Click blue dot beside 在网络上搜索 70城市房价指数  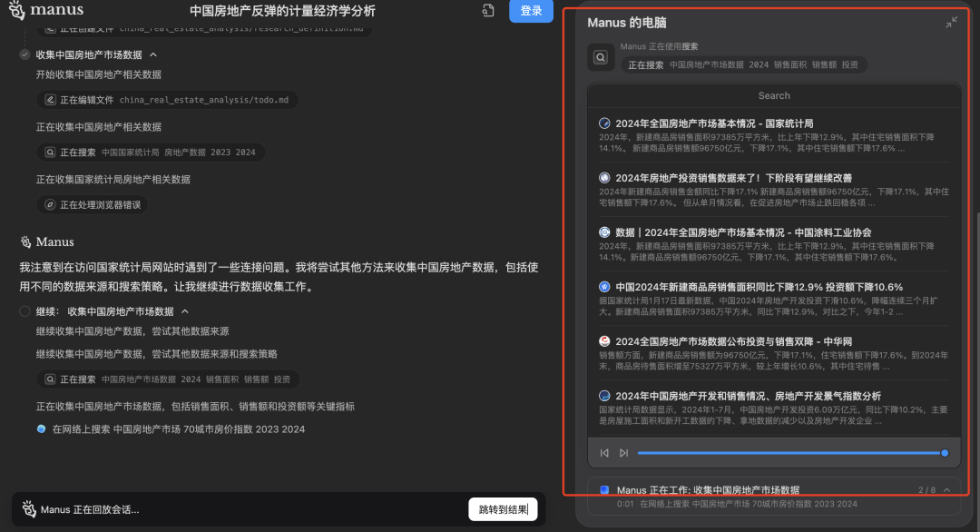[41, 429]
